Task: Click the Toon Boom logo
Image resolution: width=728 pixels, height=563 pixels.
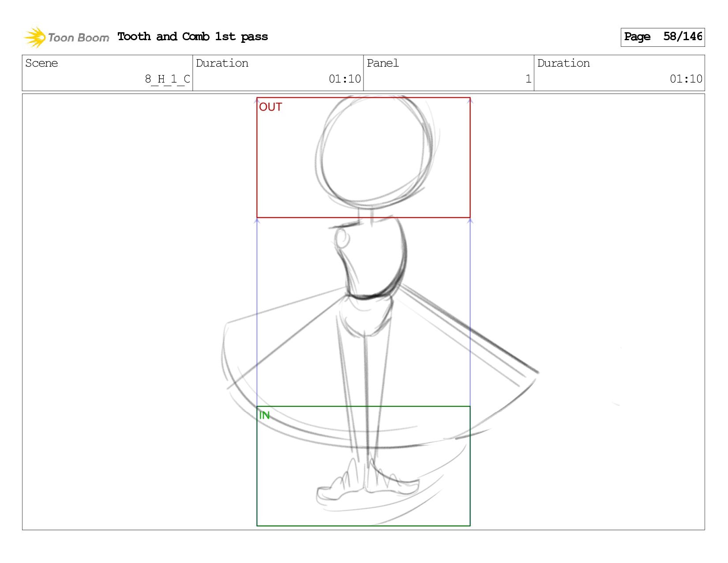Action: [66, 37]
